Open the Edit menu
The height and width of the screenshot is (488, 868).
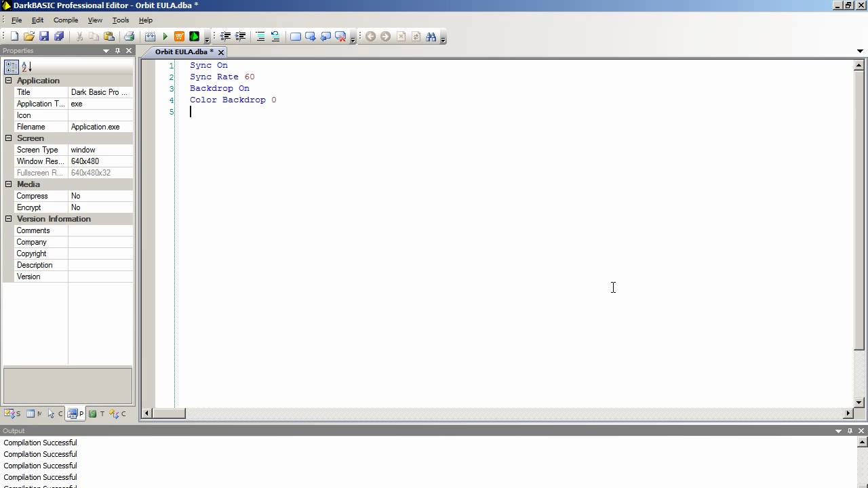(37, 20)
